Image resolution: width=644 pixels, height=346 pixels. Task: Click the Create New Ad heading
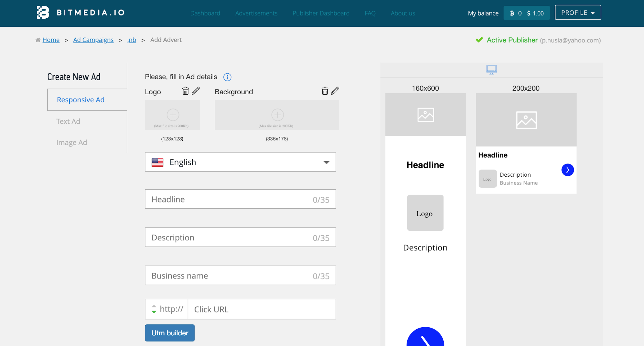(x=74, y=77)
